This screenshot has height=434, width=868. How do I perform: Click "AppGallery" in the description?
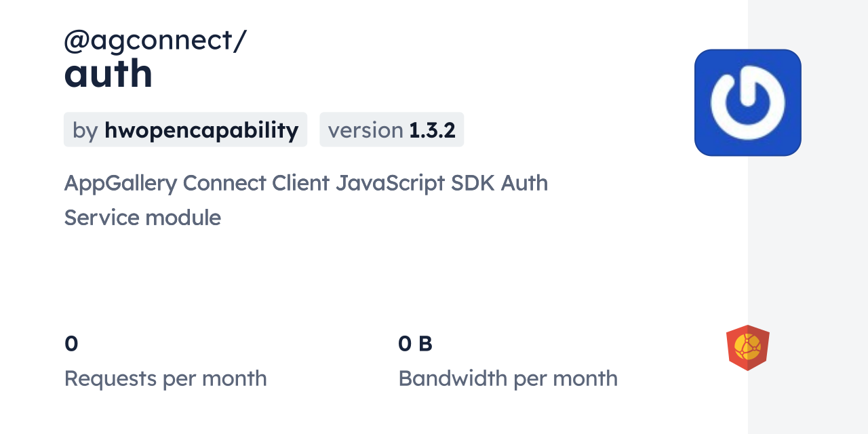[x=120, y=183]
